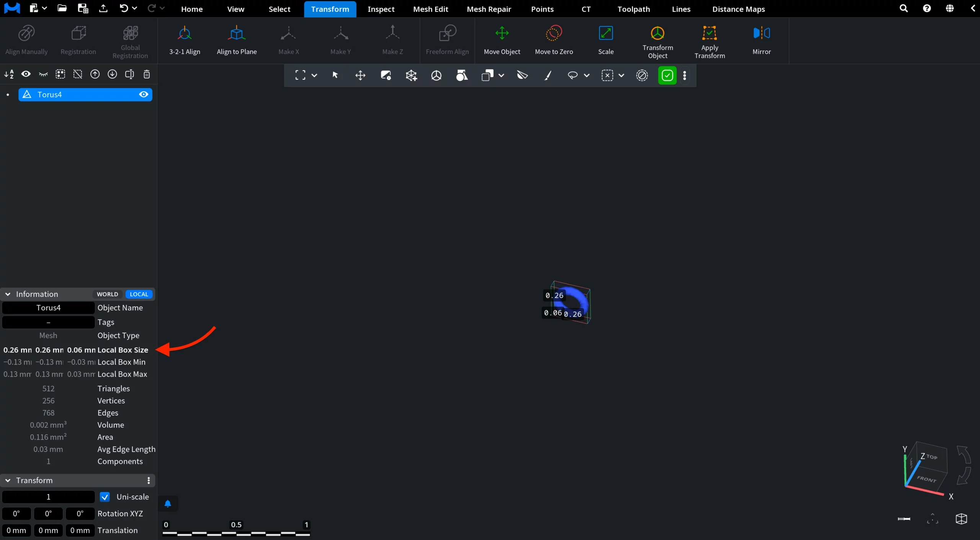Open the Scale tool
The width and height of the screenshot is (980, 540).
click(x=606, y=40)
